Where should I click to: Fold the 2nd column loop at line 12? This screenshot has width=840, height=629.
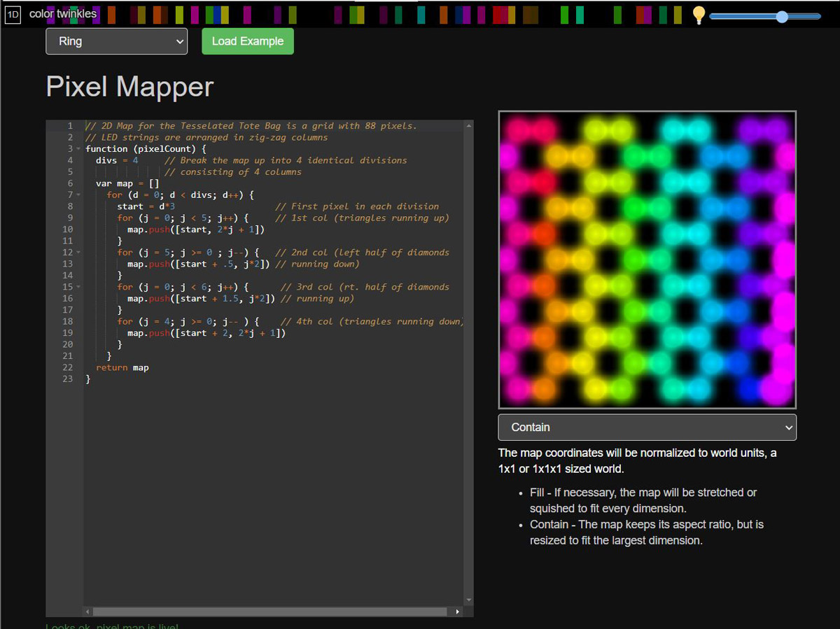(78, 253)
